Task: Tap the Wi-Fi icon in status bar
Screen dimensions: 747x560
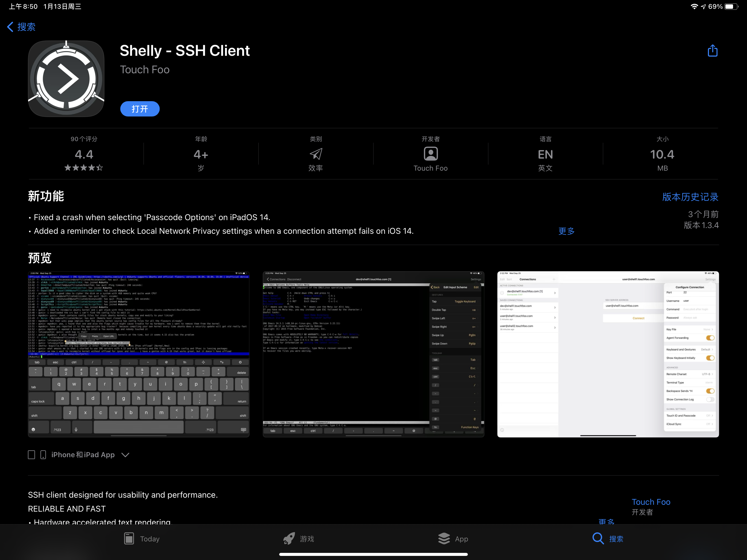Action: (x=694, y=6)
